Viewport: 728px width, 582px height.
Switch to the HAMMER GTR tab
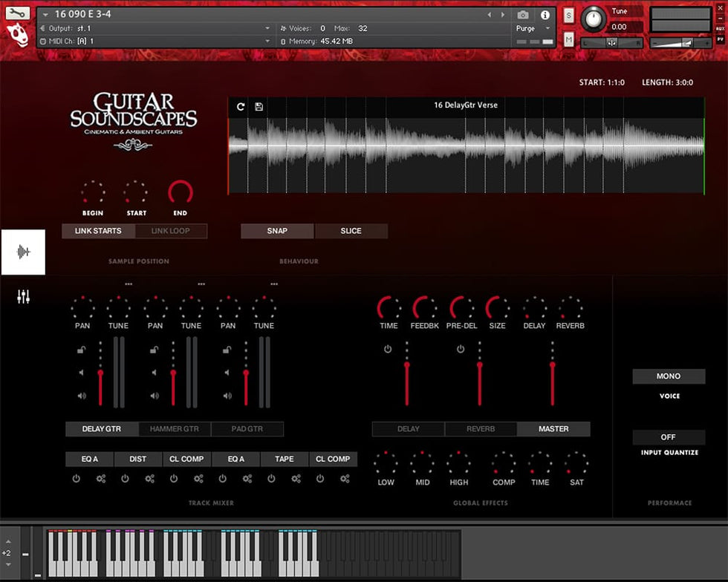(175, 429)
